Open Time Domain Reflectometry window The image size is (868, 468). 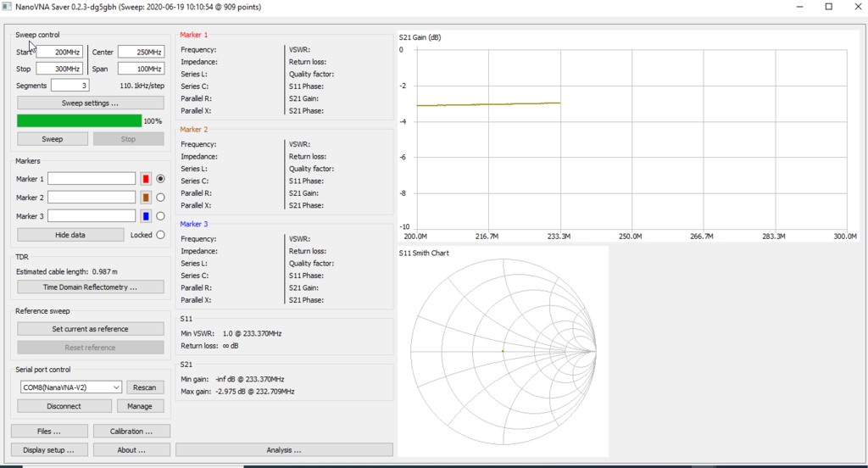(x=90, y=287)
